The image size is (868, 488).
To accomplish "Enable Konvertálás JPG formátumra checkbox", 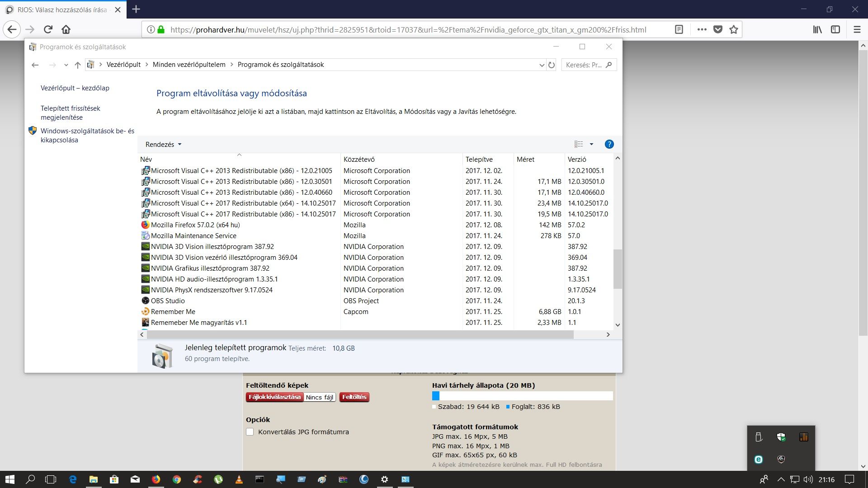I will click(250, 432).
